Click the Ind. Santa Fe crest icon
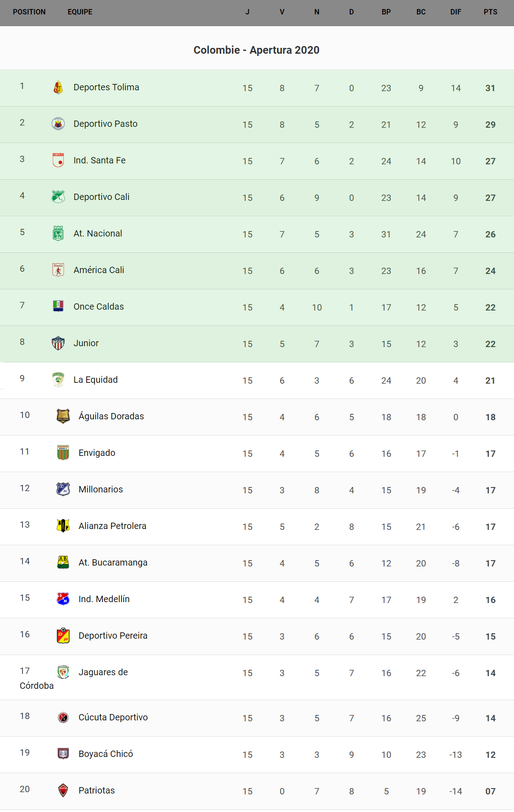Viewport: 514px width, 812px height. tap(58, 160)
